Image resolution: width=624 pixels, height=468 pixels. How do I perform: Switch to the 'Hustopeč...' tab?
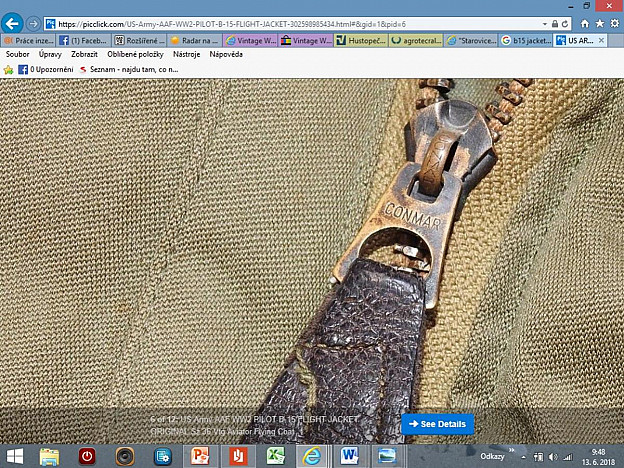[361, 41]
